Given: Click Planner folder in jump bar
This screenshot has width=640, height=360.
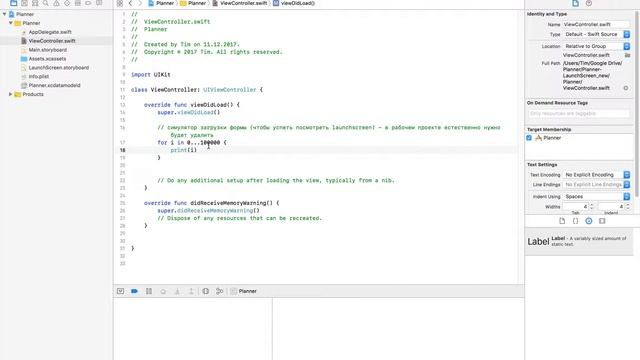Looking at the screenshot, I should (193, 3).
